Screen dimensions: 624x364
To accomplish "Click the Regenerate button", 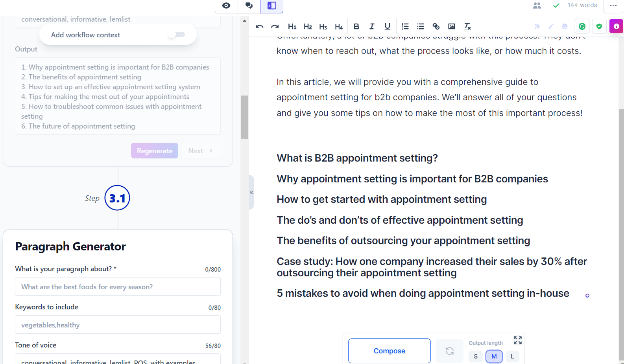I will [x=155, y=151].
